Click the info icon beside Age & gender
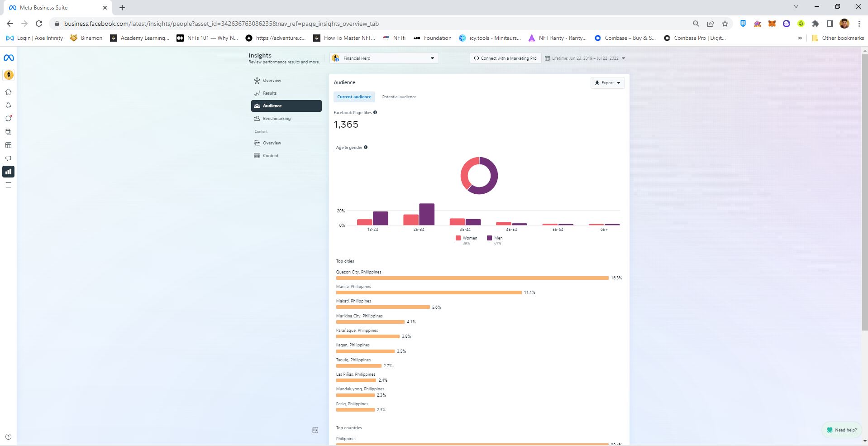Viewport: 868px width, 446px height. click(x=366, y=147)
